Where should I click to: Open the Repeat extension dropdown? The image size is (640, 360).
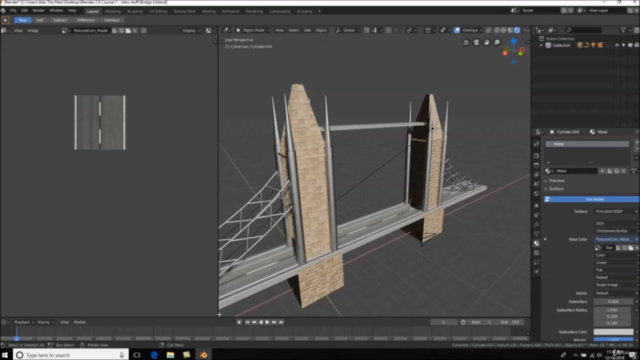(616, 278)
